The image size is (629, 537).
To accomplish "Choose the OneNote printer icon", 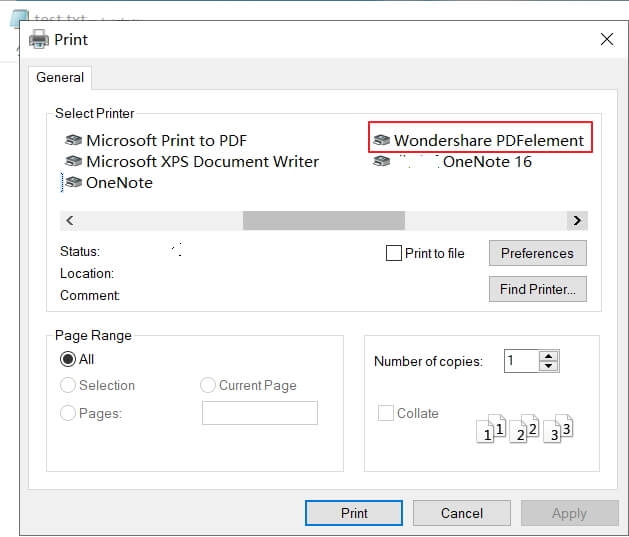I will click(74, 183).
